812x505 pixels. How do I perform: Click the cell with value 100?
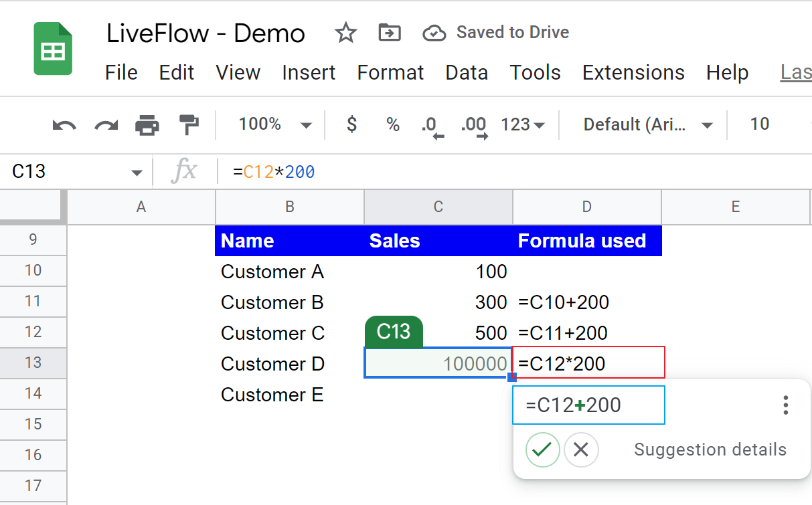(438, 272)
